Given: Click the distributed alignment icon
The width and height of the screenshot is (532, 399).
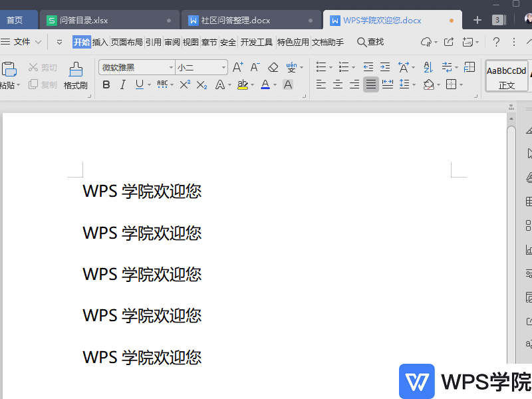Looking at the screenshot, I should [x=388, y=84].
